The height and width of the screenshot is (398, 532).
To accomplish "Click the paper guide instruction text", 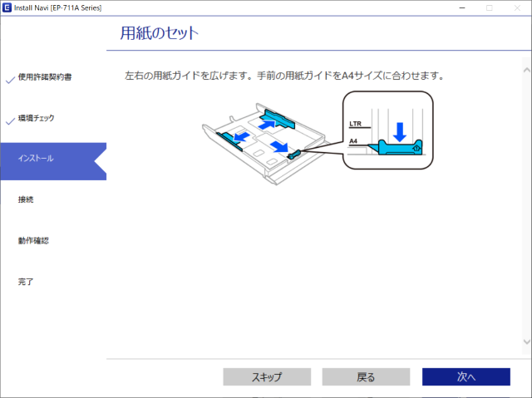I will 285,76.
